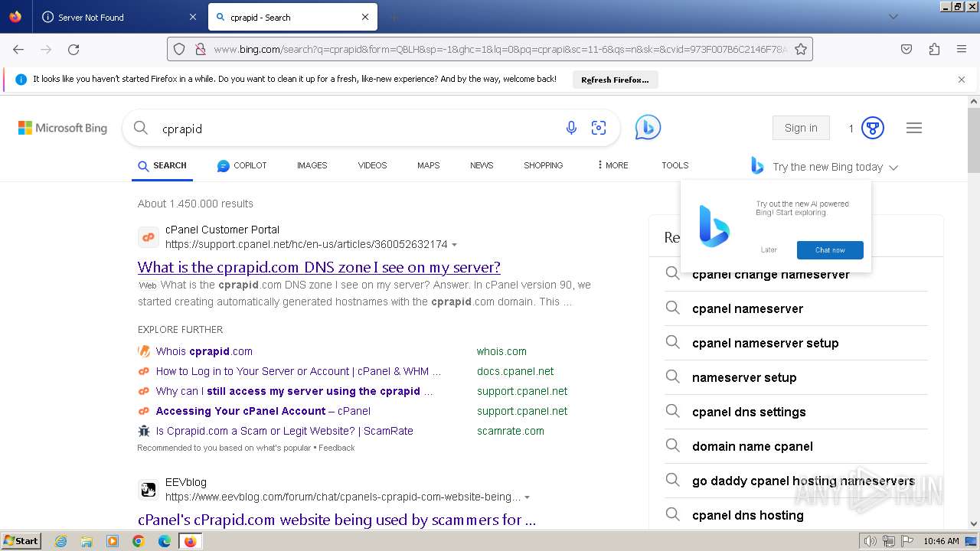980x551 pixels.
Task: Open Microsoft Rewards medal icon
Action: (x=873, y=128)
